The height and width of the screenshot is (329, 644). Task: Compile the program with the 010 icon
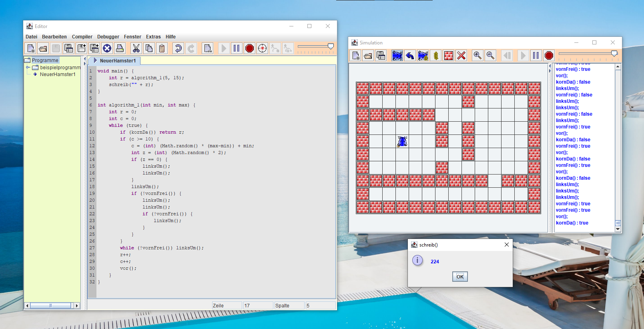point(207,48)
